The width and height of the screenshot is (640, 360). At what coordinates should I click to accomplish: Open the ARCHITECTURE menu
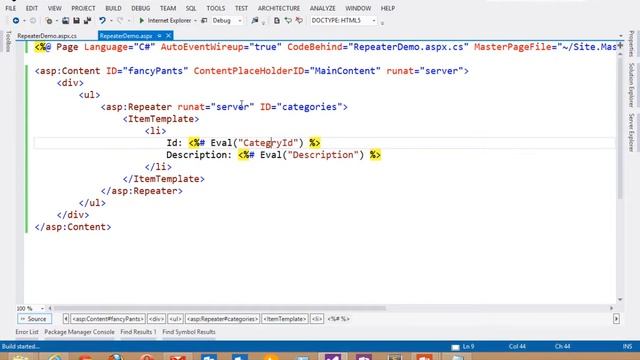(279, 8)
